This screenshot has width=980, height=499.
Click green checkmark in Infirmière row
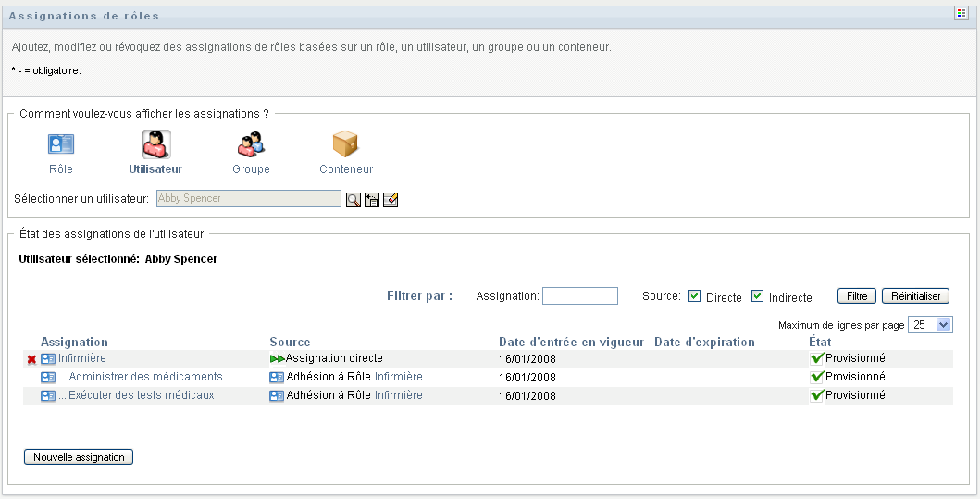click(x=816, y=358)
